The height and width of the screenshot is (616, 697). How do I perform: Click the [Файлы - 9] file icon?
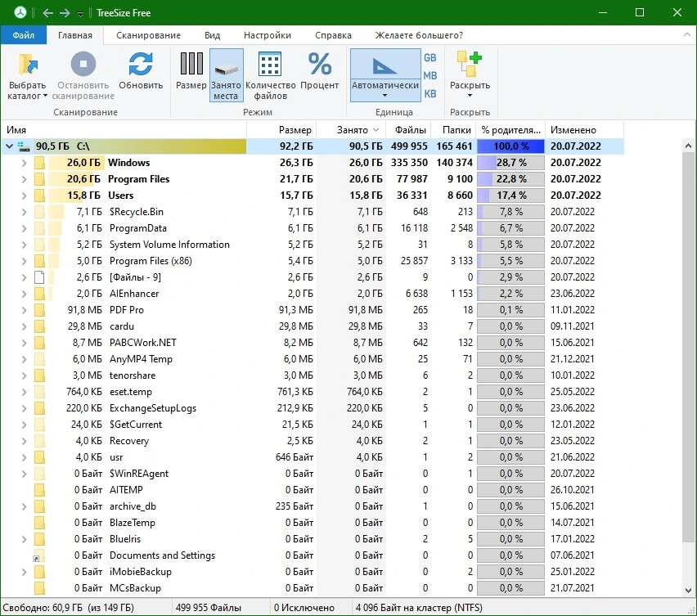(39, 277)
